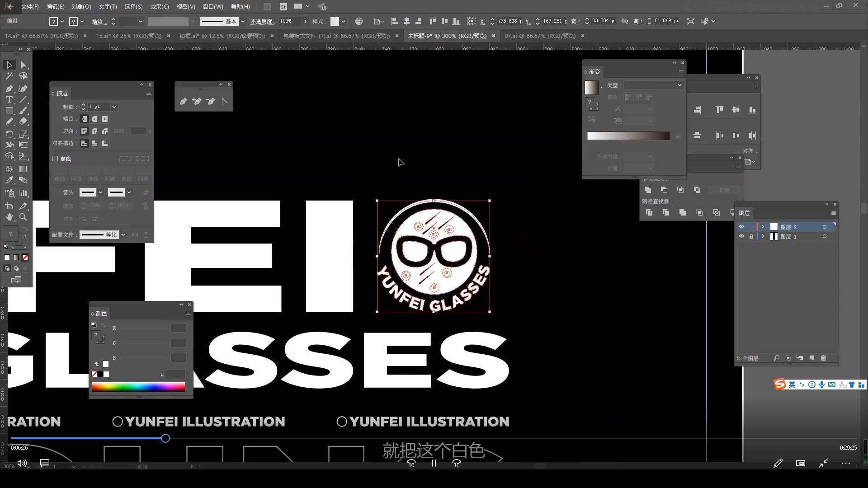This screenshot has height=488, width=868.
Task: Switch to the 07.ai document tab
Action: [540, 36]
